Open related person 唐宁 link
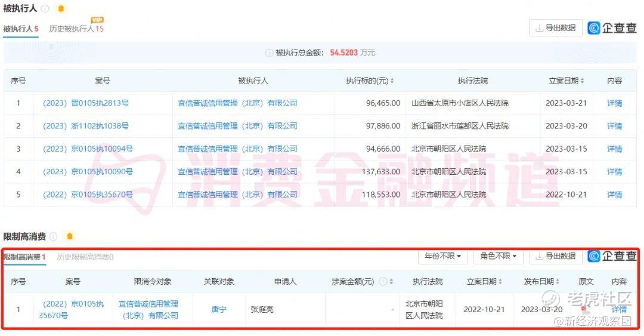The width and height of the screenshot is (644, 336). tap(219, 310)
